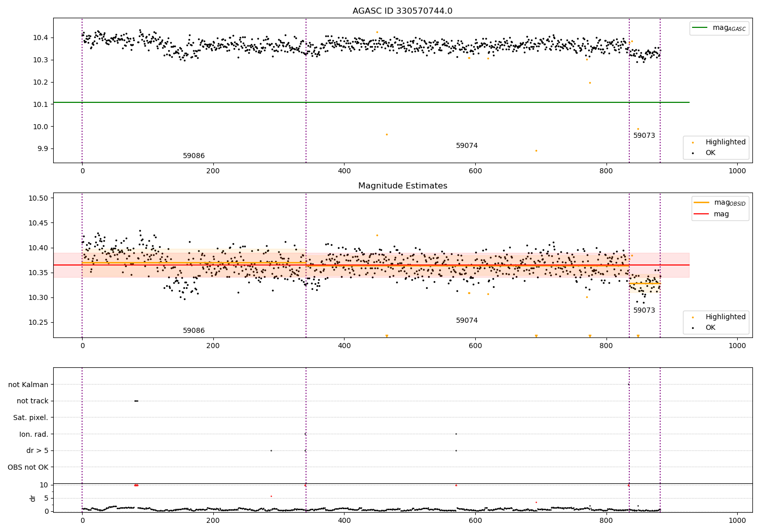Click 'OK' legend entry in the top plot
Screen dimensions: 760x532
[x=704, y=153]
